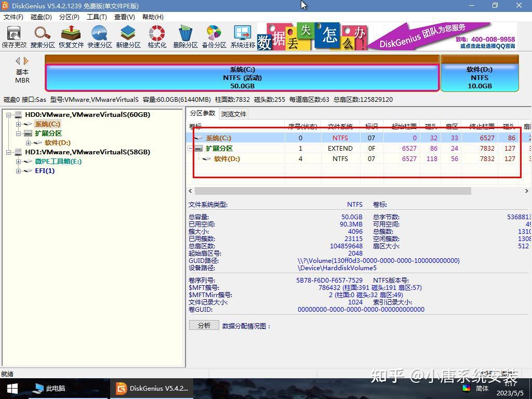532x399 pixels.
Task: Open the Search Partitions (搜索分区) tool
Action: (43, 37)
